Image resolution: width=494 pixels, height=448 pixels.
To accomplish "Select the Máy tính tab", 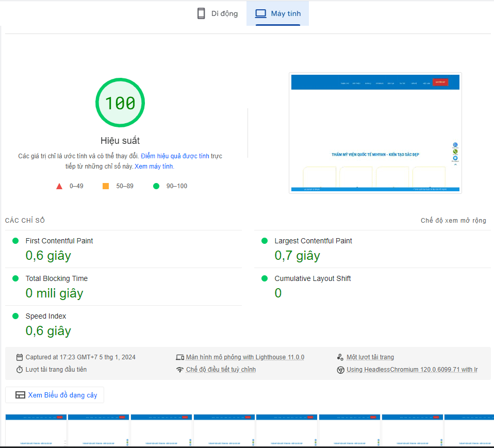I will point(277,13).
